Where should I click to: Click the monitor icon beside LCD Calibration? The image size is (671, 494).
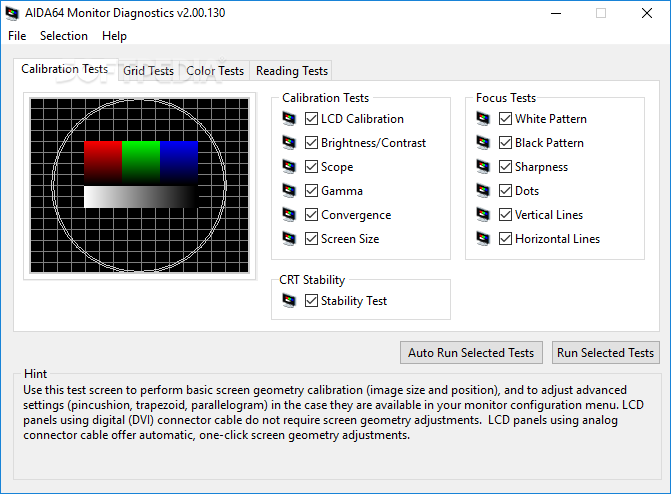pos(289,119)
